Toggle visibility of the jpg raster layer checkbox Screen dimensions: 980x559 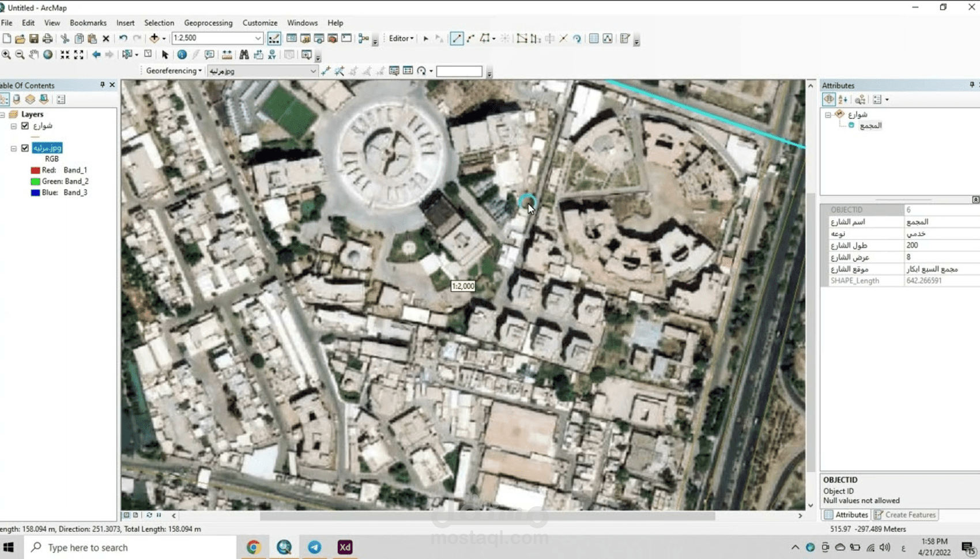click(25, 148)
